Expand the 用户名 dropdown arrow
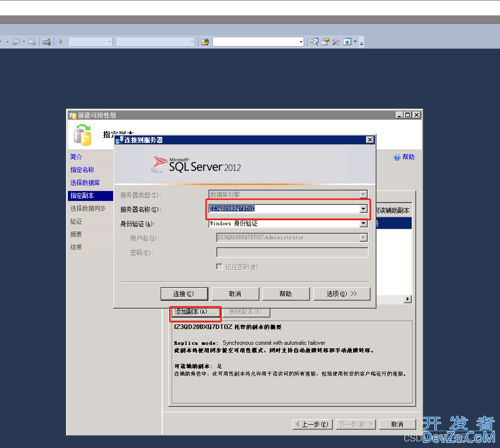The width and height of the screenshot is (500, 448). pyautogui.click(x=363, y=238)
